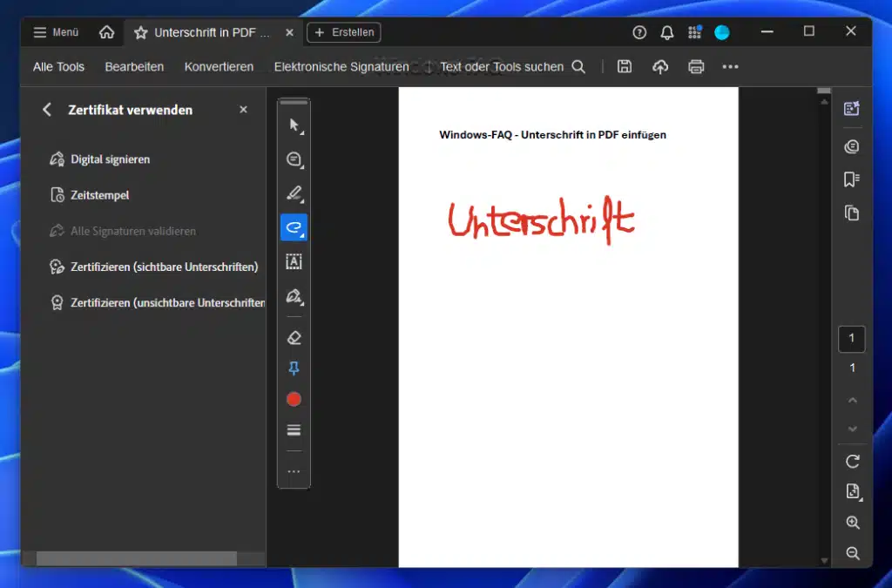Close the Zertifikat verwenden panel
Viewport: 892px width, 588px height.
244,109
